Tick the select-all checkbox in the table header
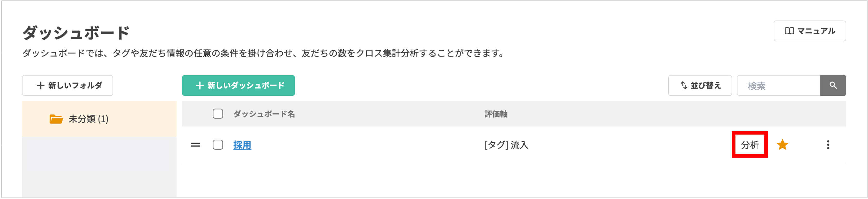The width and height of the screenshot is (868, 199). (x=218, y=114)
